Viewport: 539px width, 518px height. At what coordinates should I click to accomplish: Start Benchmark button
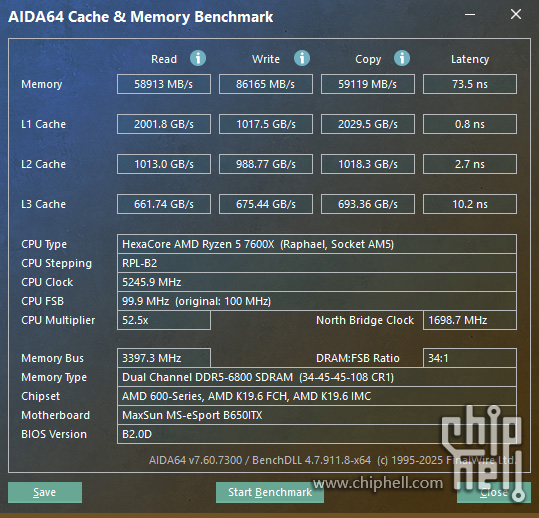[x=270, y=492]
